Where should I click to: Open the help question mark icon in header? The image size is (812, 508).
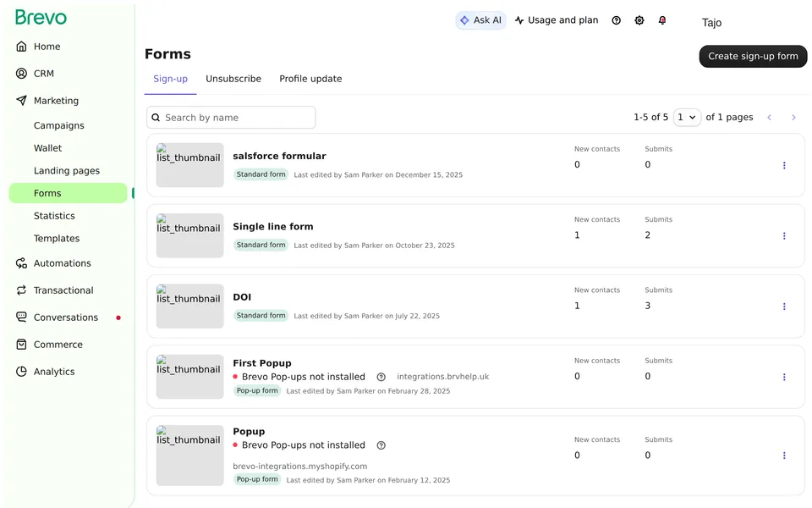[617, 20]
